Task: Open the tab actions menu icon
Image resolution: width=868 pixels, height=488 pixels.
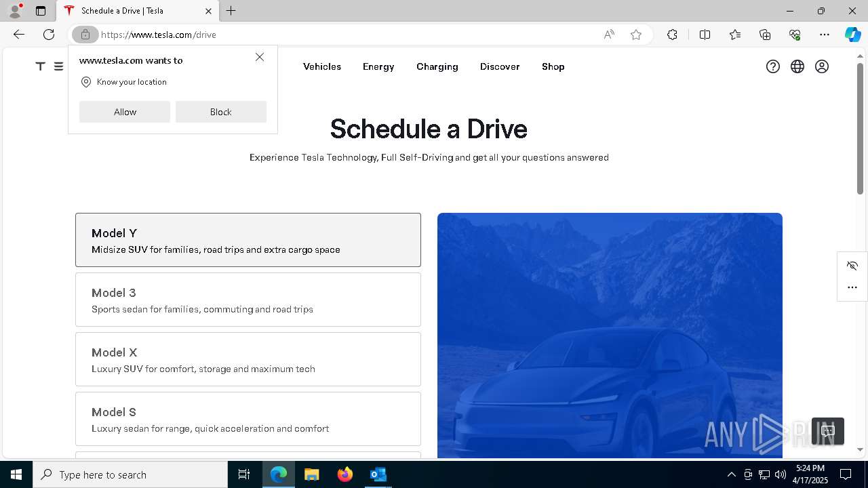Action: tap(41, 11)
